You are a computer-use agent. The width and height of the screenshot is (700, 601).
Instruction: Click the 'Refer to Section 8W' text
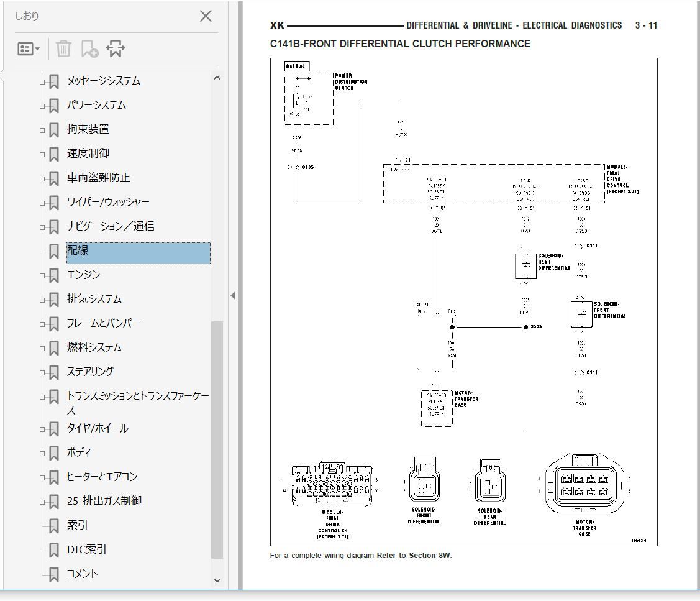[414, 556]
